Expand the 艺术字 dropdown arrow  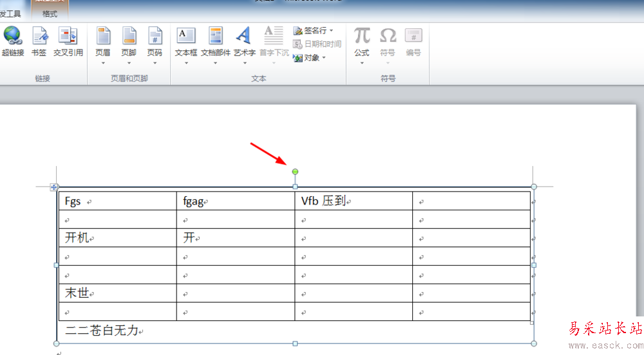click(x=245, y=63)
